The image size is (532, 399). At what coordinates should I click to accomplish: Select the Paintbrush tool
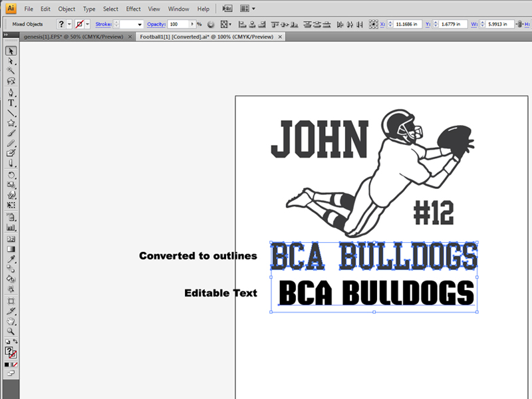(x=11, y=133)
